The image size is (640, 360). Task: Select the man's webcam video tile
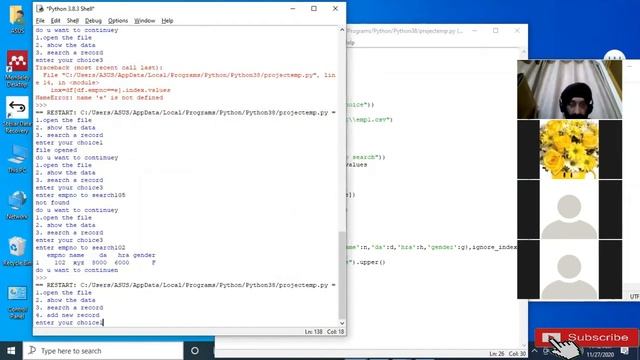coord(569,89)
